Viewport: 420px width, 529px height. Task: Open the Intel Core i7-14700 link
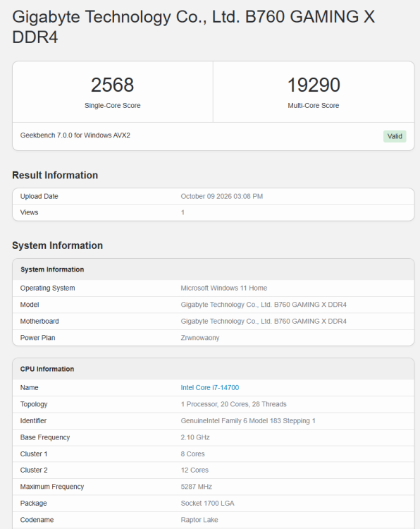pos(210,388)
